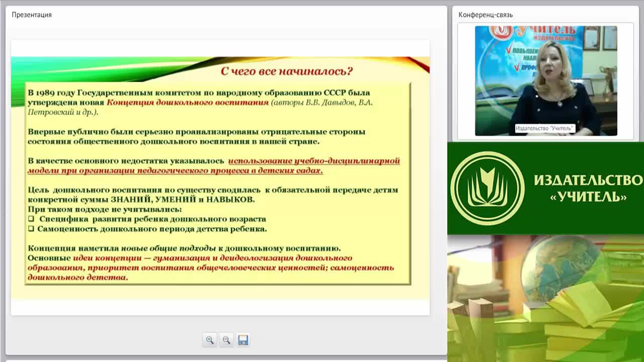Screen dimensions: 644x362
Task: Click the presenter webcam video
Action: click(x=546, y=80)
